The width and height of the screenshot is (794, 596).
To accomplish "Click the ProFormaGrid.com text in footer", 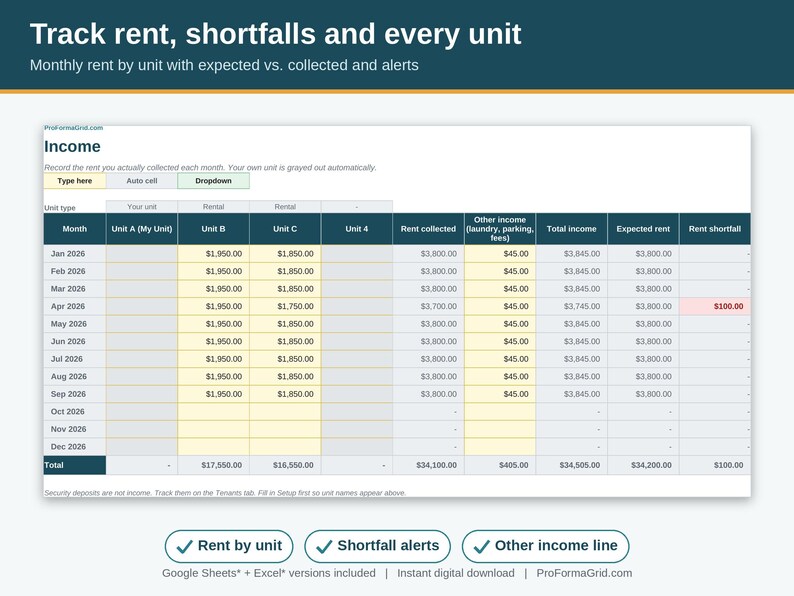I will [x=584, y=573].
